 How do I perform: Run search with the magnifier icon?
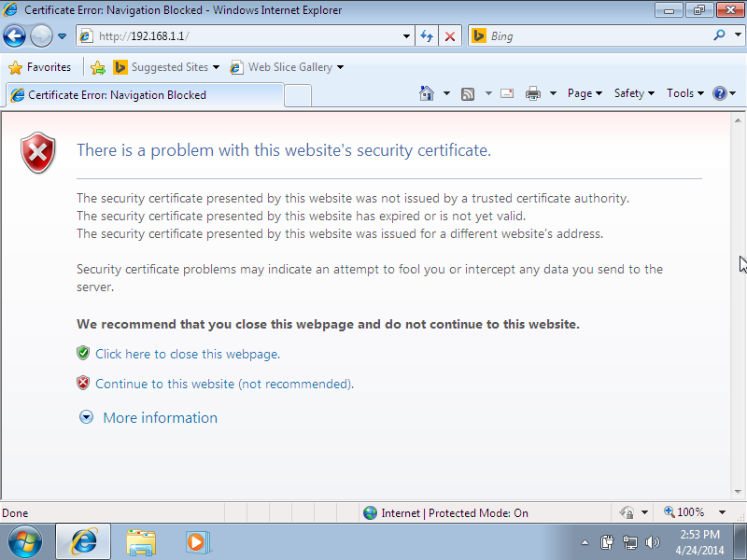[719, 35]
